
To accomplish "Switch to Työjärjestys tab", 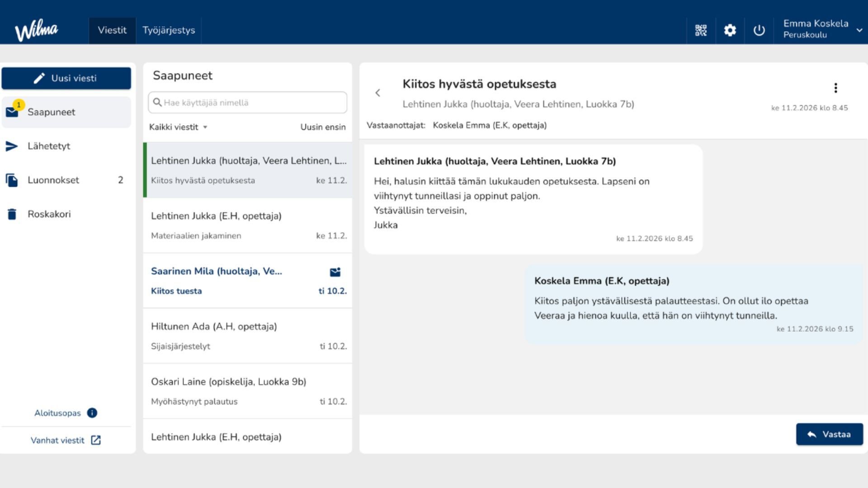I will (x=169, y=30).
